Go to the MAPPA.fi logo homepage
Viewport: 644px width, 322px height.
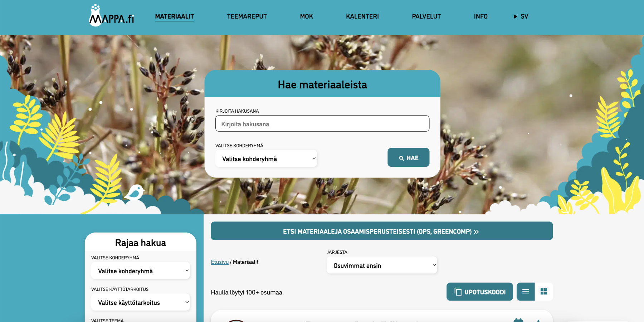click(111, 16)
